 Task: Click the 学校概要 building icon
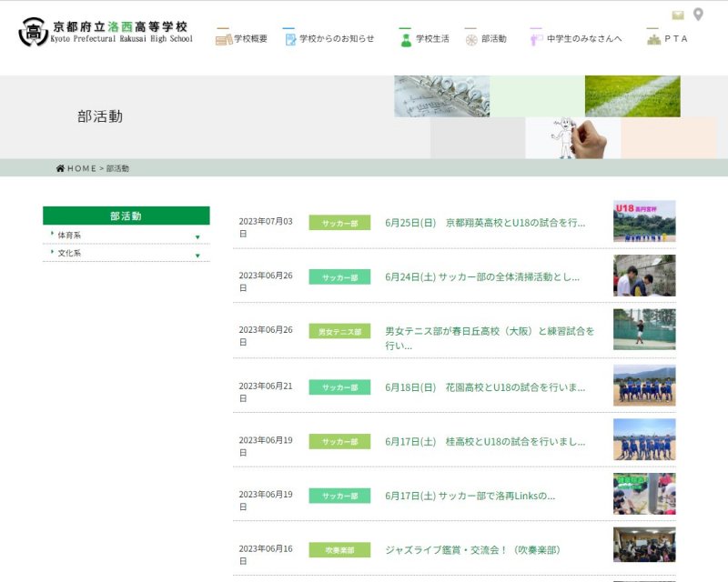click(x=224, y=38)
